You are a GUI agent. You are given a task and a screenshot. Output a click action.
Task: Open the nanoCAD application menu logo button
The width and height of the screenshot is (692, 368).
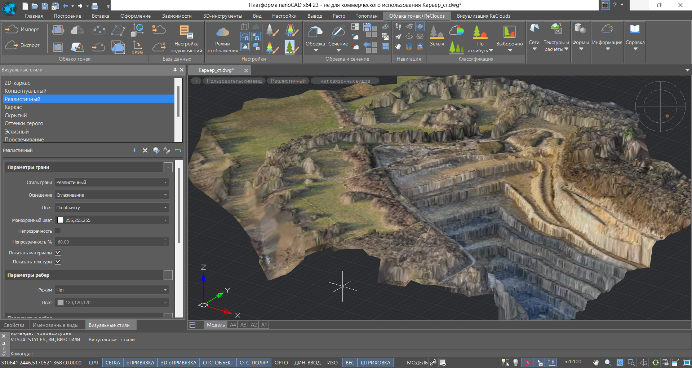point(9,8)
